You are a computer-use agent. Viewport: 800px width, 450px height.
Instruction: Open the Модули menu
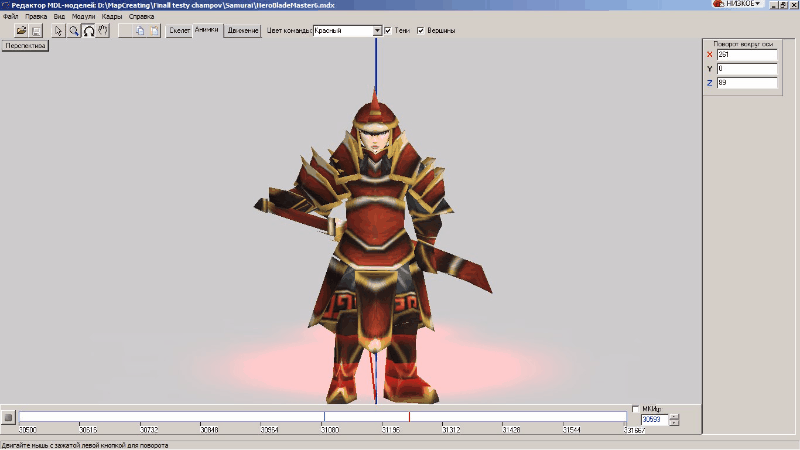(x=83, y=16)
